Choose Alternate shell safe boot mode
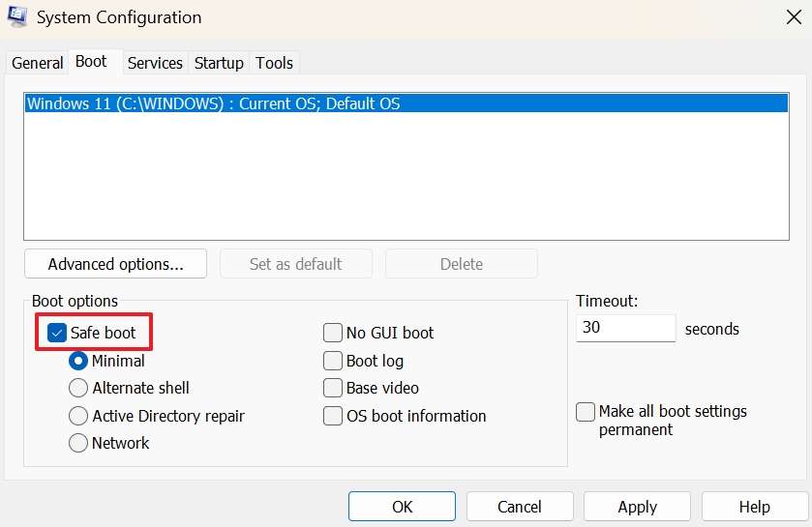Viewport: 812px width, 527px height. (x=78, y=388)
